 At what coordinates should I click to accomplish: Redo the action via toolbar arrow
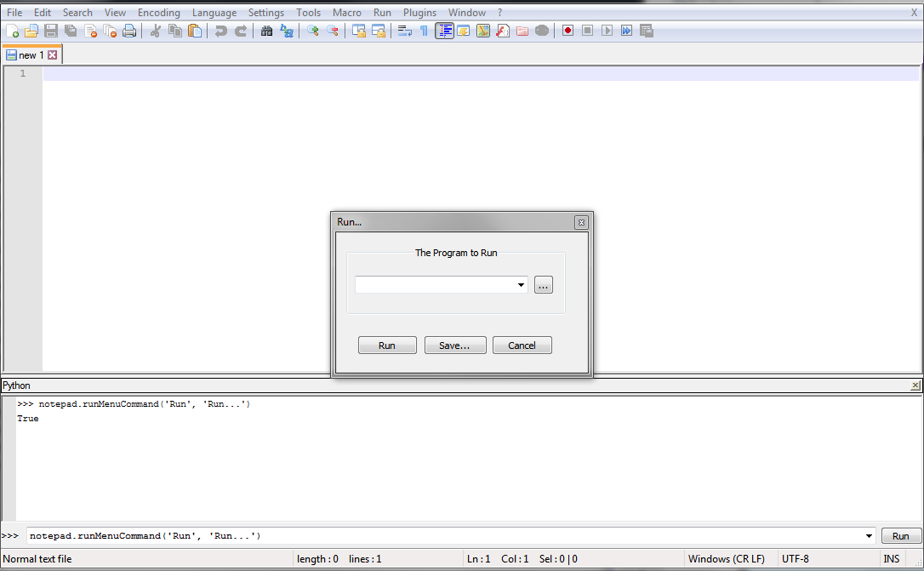click(x=241, y=31)
